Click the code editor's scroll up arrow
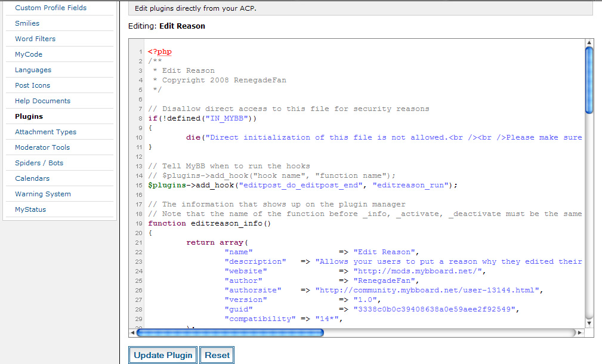602x364 pixels. [589, 42]
